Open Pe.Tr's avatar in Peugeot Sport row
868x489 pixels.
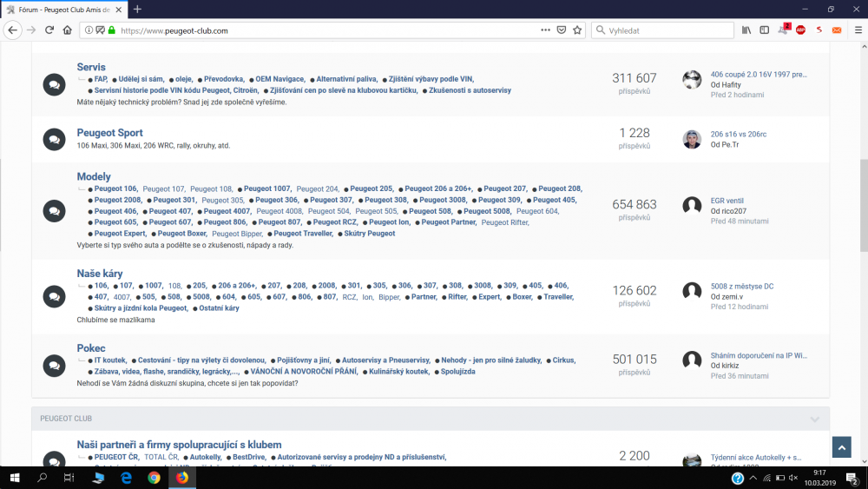[692, 139]
